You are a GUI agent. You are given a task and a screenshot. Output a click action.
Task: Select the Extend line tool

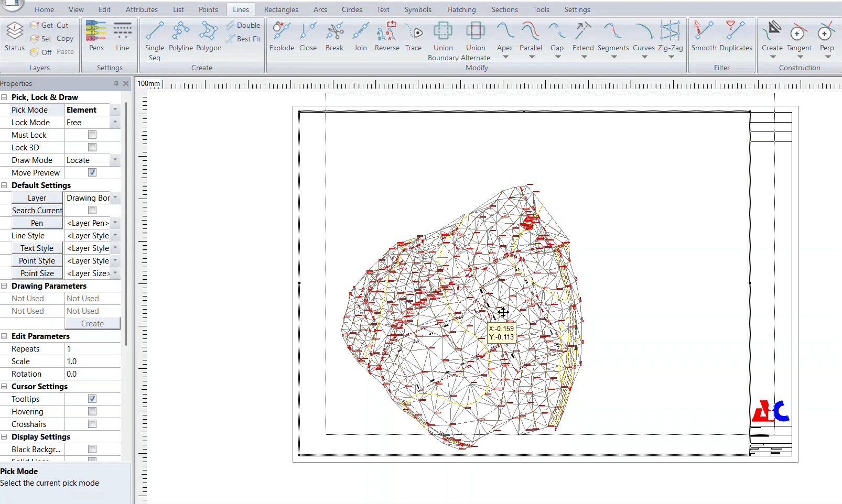click(x=583, y=37)
